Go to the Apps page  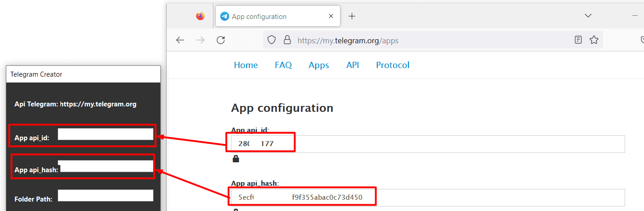(319, 65)
